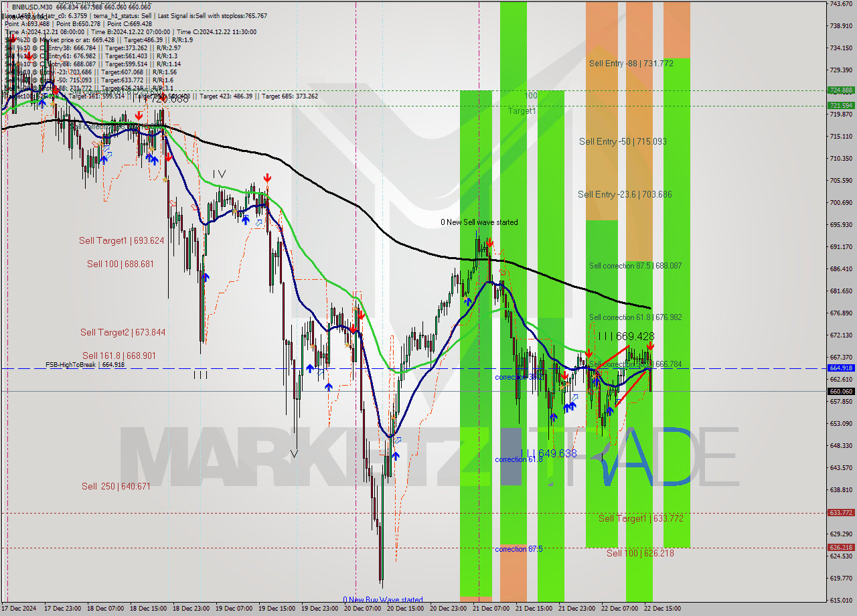Select the blue 'correction 87.5' label

(519, 549)
